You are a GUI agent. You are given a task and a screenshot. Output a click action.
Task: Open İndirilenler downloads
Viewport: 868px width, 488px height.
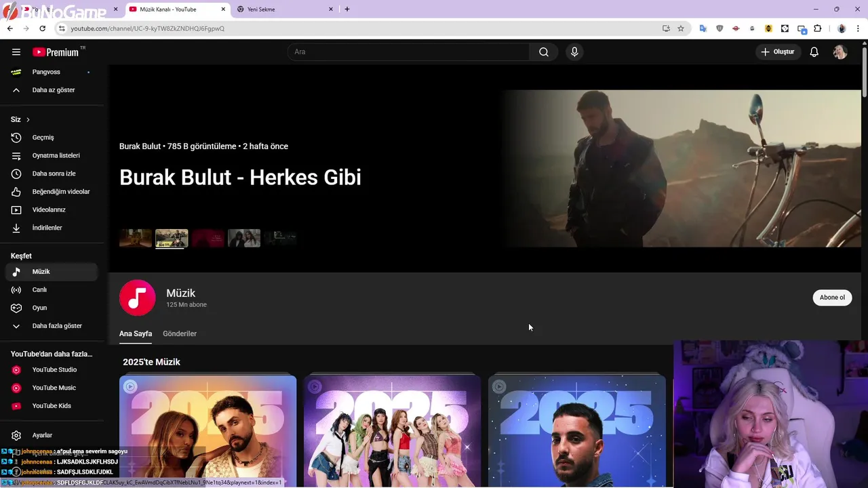(52, 228)
